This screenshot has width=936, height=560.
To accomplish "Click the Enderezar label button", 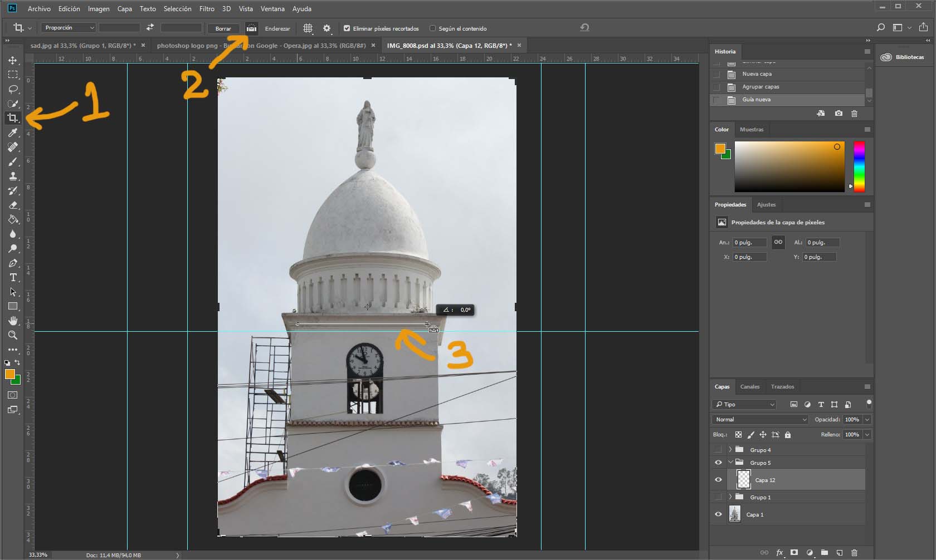I will point(277,28).
